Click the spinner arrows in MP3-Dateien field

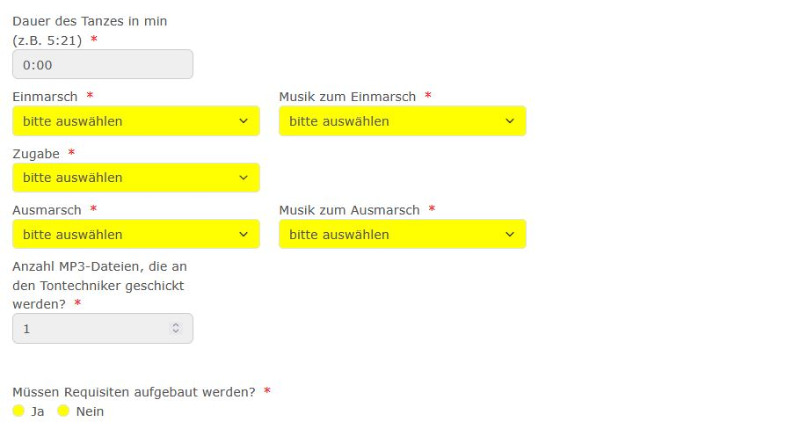(x=176, y=328)
